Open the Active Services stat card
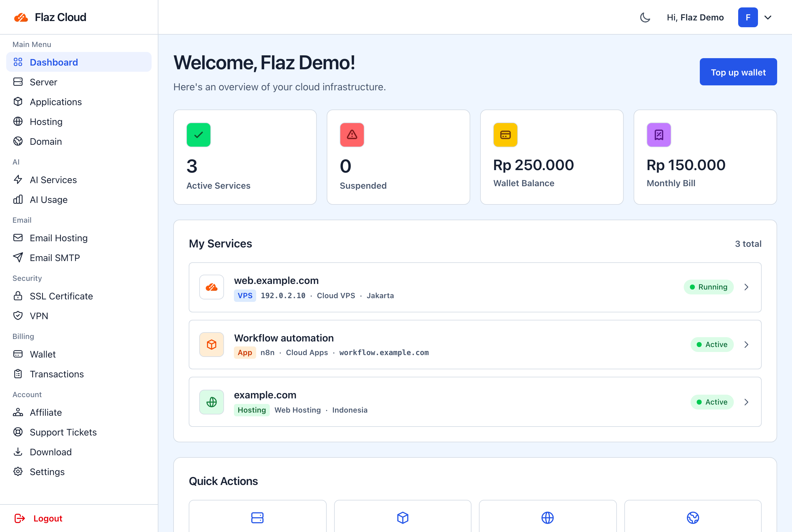792x532 pixels. [x=245, y=157]
